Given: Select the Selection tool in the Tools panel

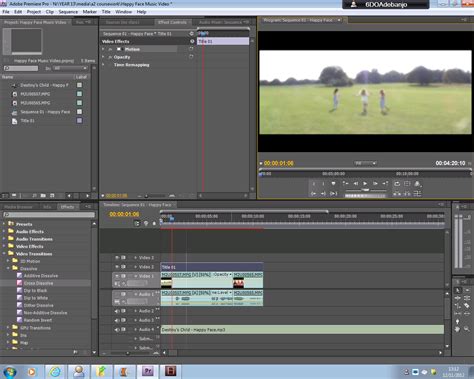Looking at the screenshot, I should [x=458, y=290].
